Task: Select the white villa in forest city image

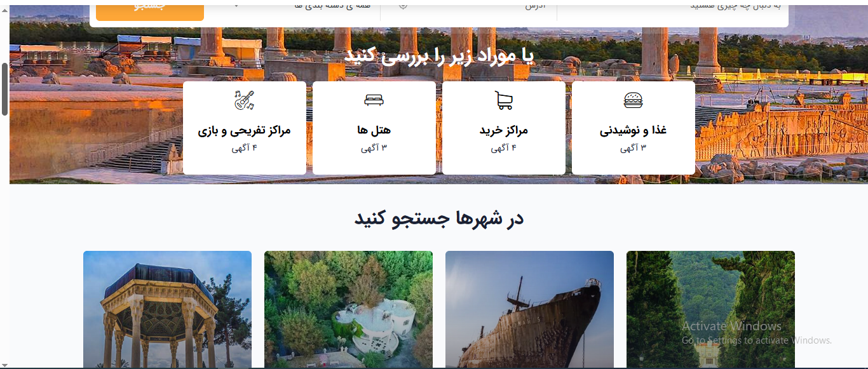Action: coord(348,309)
